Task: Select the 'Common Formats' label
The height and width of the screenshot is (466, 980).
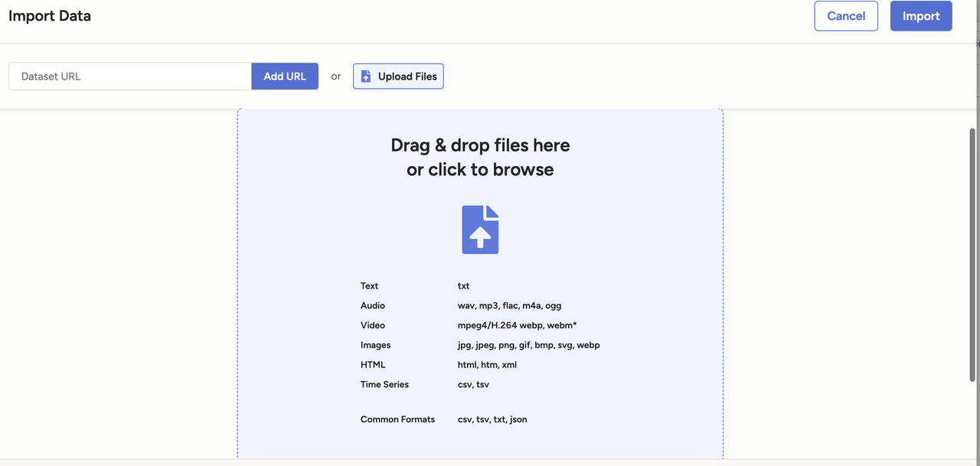Action: (397, 419)
